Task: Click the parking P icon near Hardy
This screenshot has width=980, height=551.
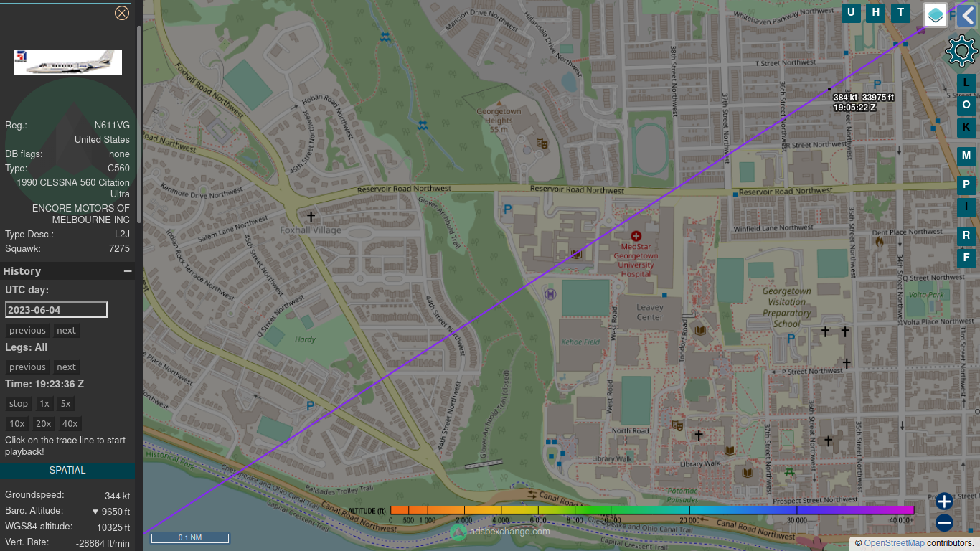Action: coord(310,405)
